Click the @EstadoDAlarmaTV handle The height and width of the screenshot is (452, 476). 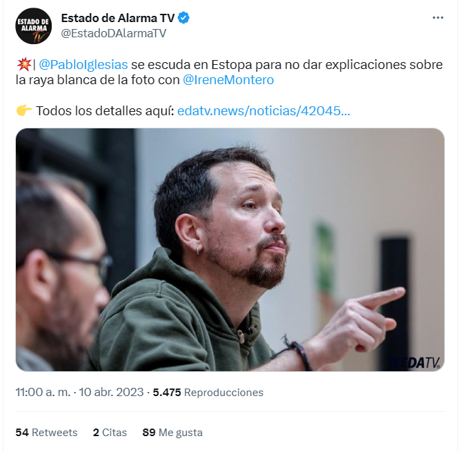(x=114, y=33)
